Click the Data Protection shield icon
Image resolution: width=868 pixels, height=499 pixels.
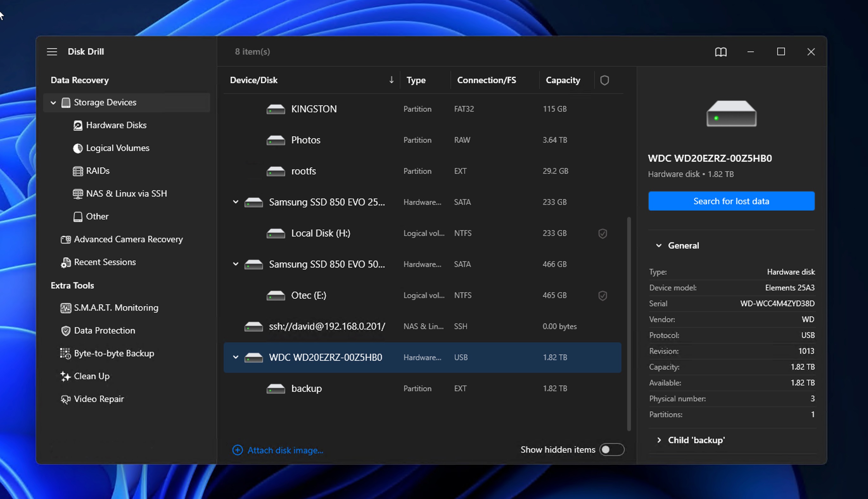pos(66,331)
